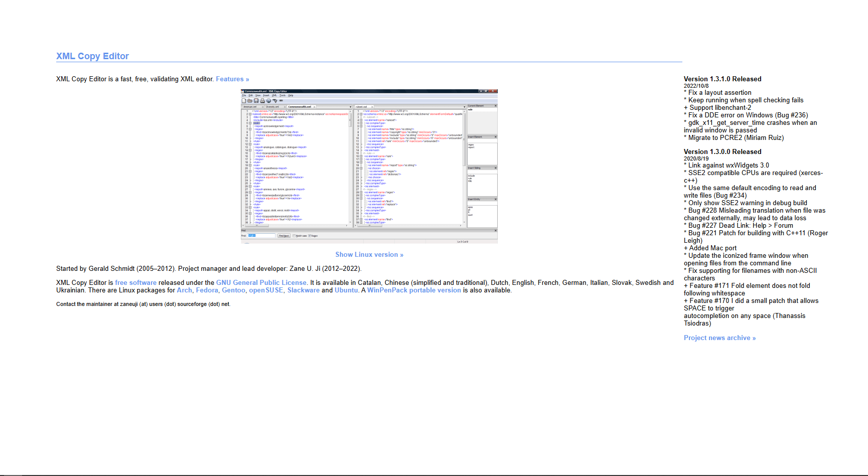868x476 pixels.
Task: Open the Project news archive link
Action: 719,338
